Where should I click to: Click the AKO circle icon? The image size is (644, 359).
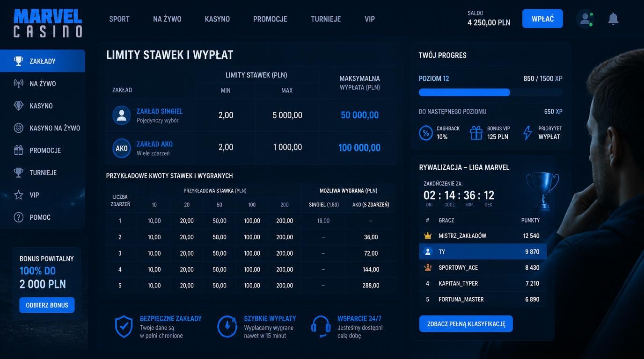click(x=122, y=148)
